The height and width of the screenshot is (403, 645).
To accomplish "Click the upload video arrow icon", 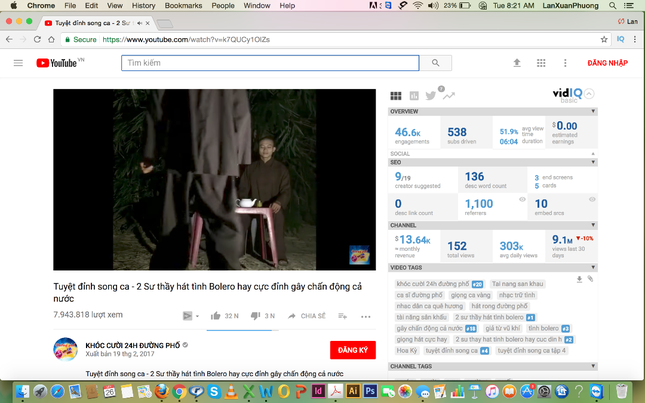I will click(517, 63).
